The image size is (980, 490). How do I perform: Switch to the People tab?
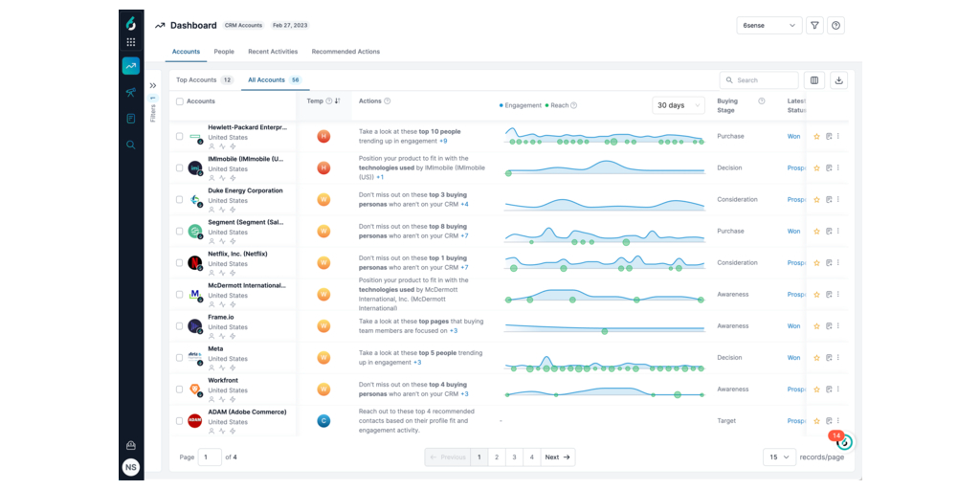pos(224,52)
